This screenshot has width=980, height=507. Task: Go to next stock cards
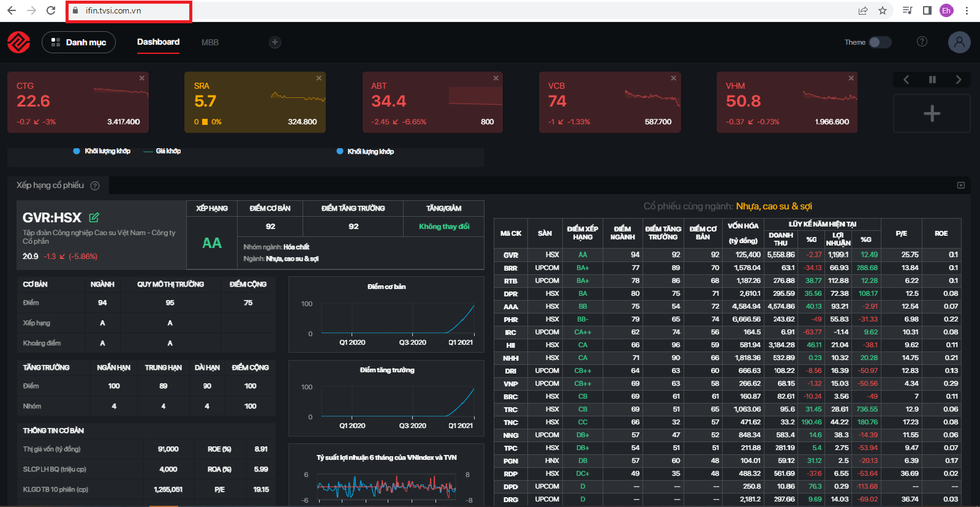click(959, 80)
